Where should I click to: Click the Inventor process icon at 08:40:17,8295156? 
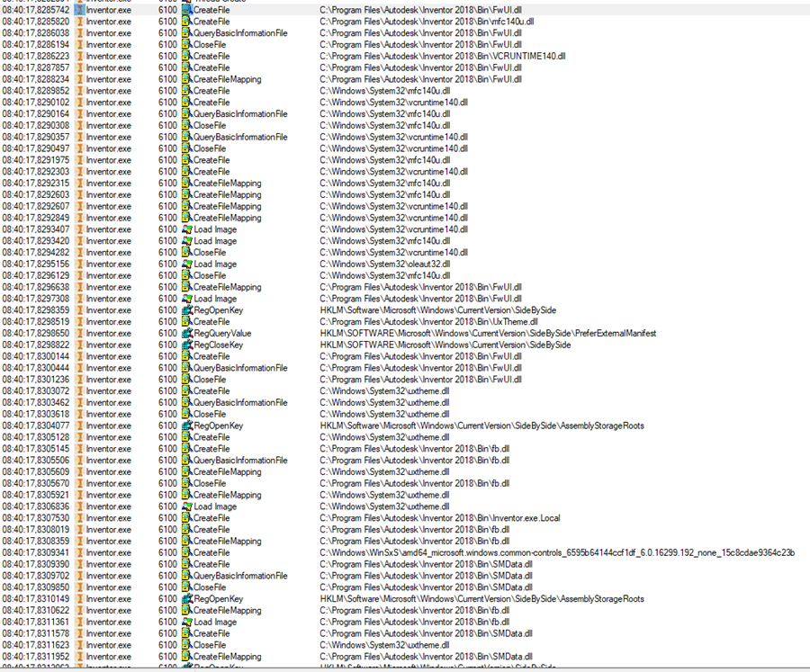pos(79,264)
